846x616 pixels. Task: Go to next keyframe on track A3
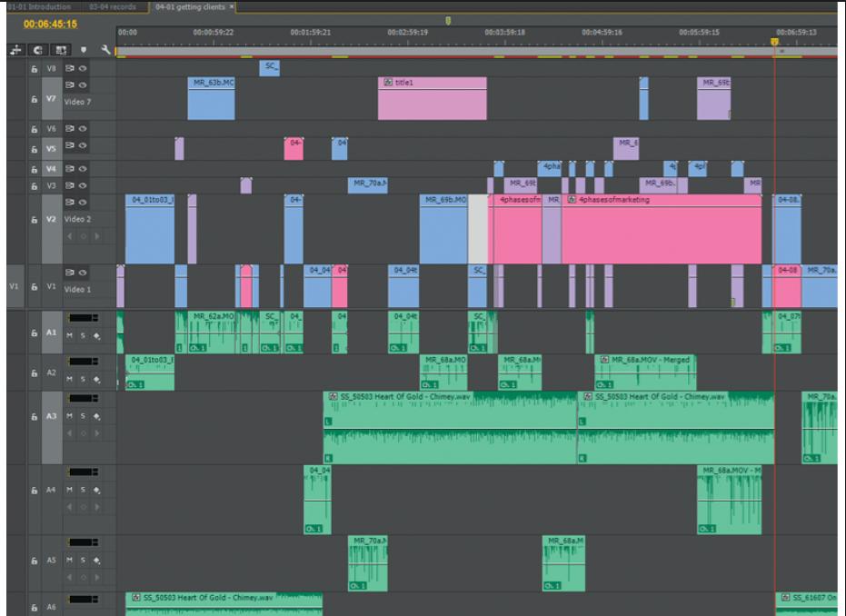tap(97, 433)
